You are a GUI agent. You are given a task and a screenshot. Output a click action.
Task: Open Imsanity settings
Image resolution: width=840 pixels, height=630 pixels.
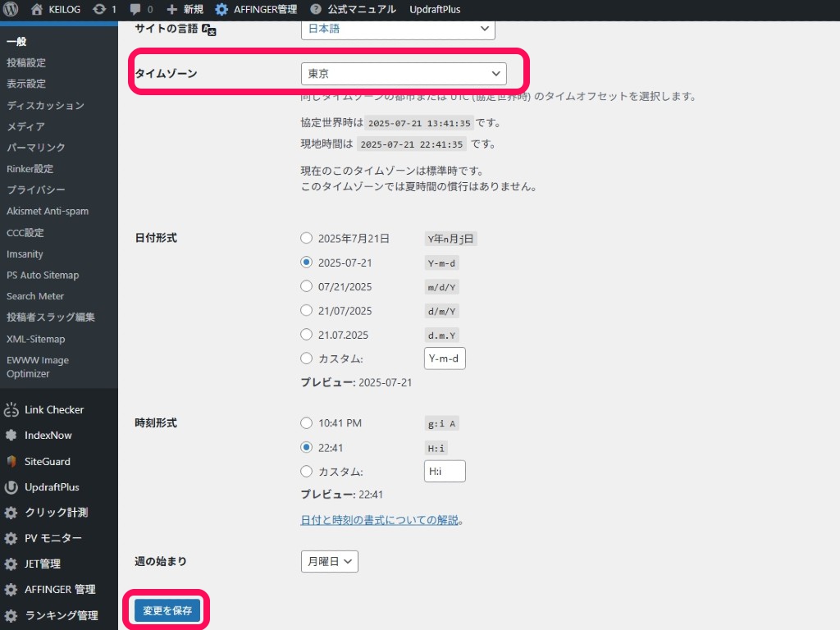pyautogui.click(x=25, y=254)
